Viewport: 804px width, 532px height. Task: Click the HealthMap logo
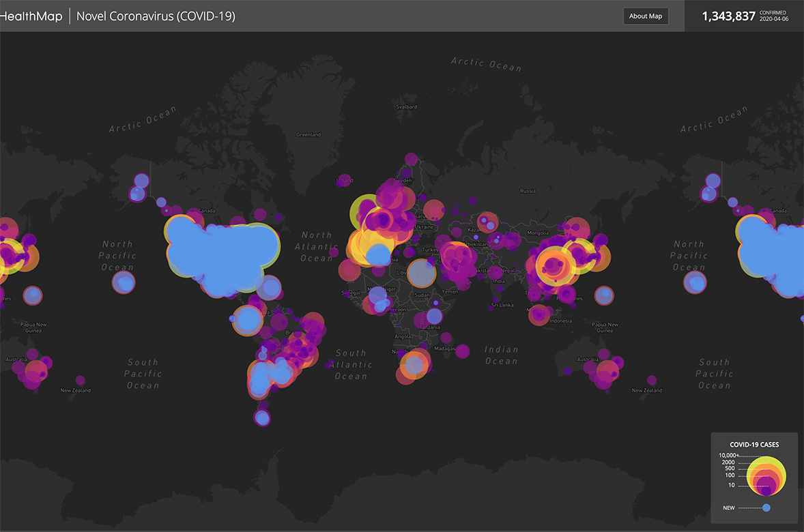(31, 16)
